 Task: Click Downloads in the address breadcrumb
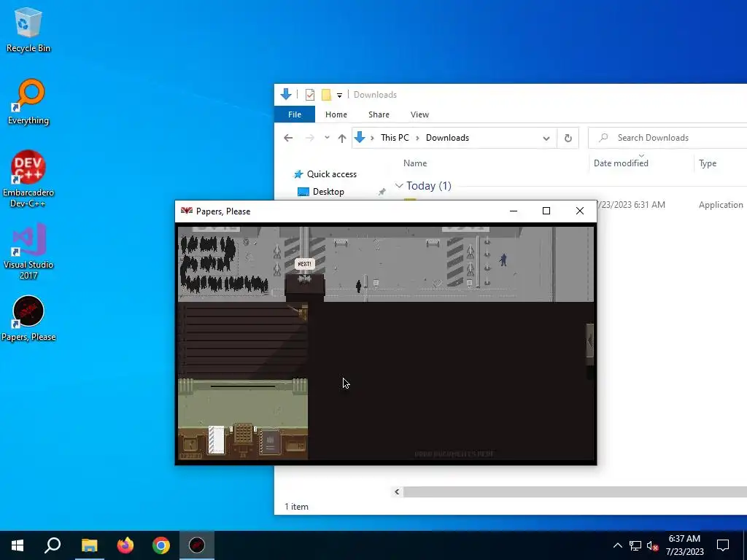pyautogui.click(x=447, y=138)
